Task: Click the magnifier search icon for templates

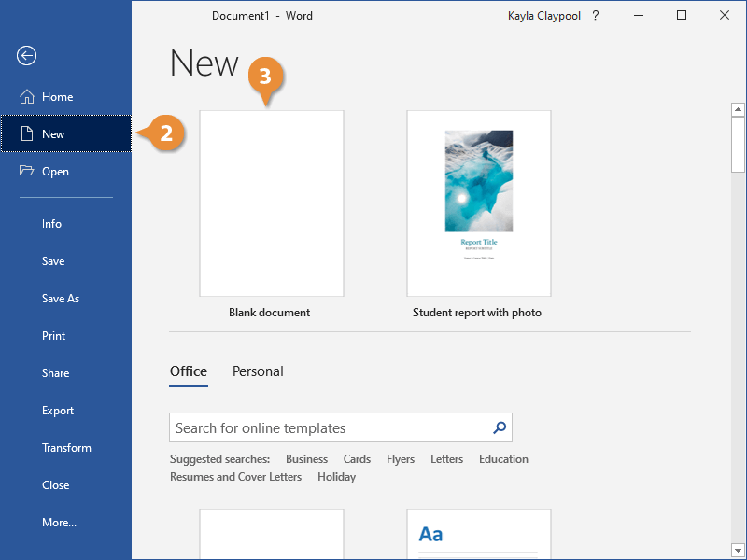Action: pyautogui.click(x=500, y=427)
